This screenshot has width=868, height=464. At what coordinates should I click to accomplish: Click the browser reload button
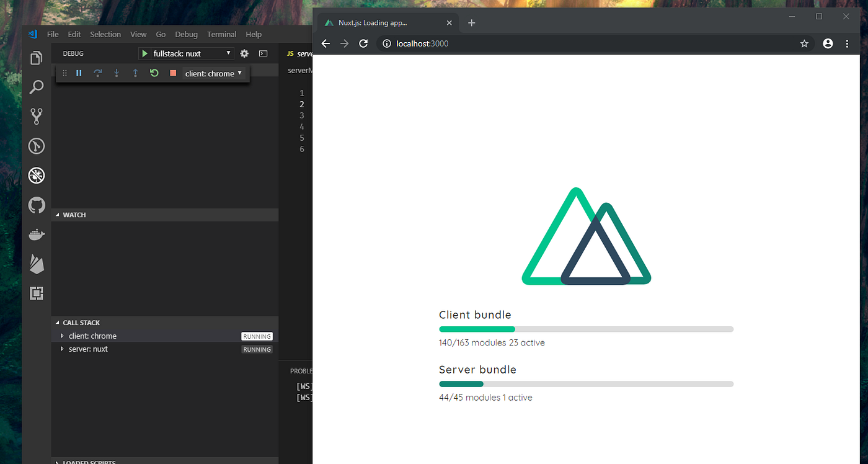click(363, 43)
